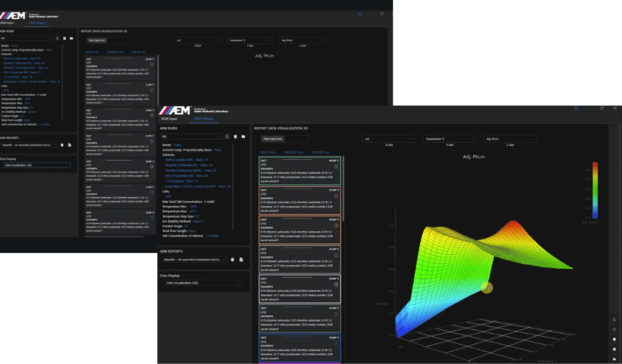
Task: Click the document icon beside AEM Reports
Action: (x=241, y=260)
